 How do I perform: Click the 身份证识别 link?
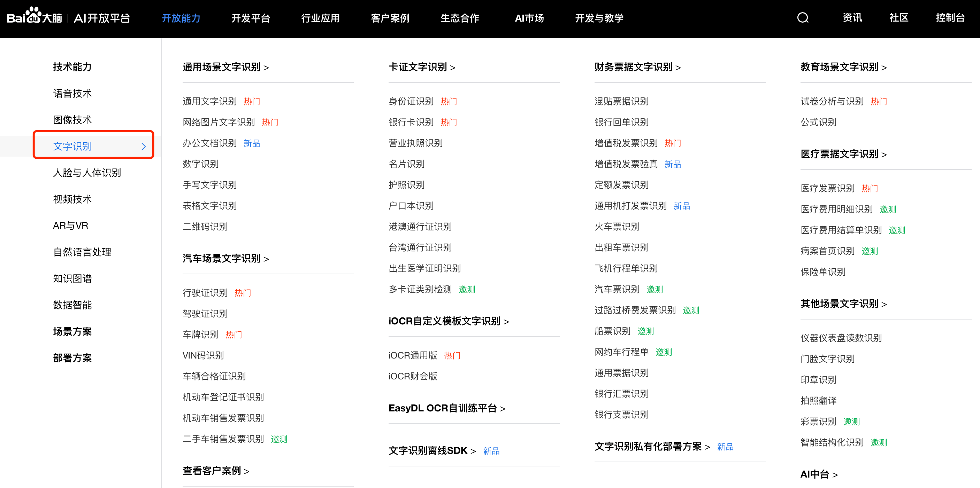[x=411, y=101]
